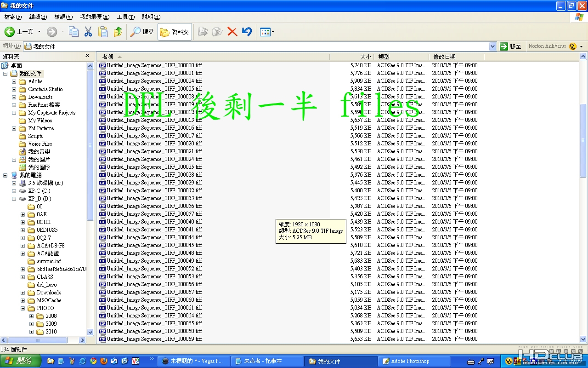Go up one folder level icon
Screen dimensions: 588x368
[x=118, y=32]
